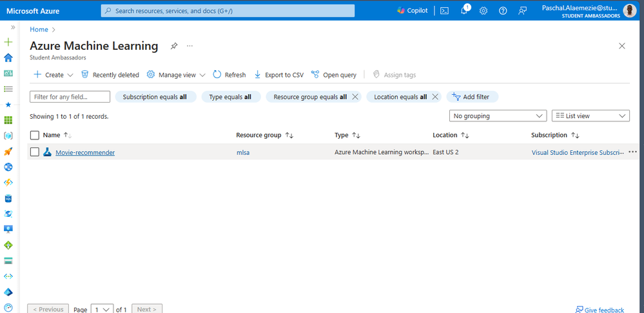Open the Visual Studio Enterprise Subscription link

click(578, 152)
